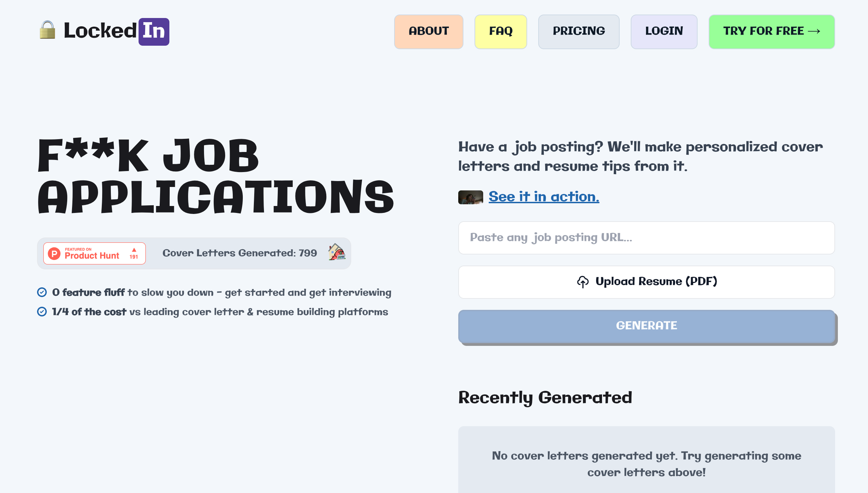Open the About page
Screen dimensions: 868x493
pyautogui.click(x=428, y=32)
